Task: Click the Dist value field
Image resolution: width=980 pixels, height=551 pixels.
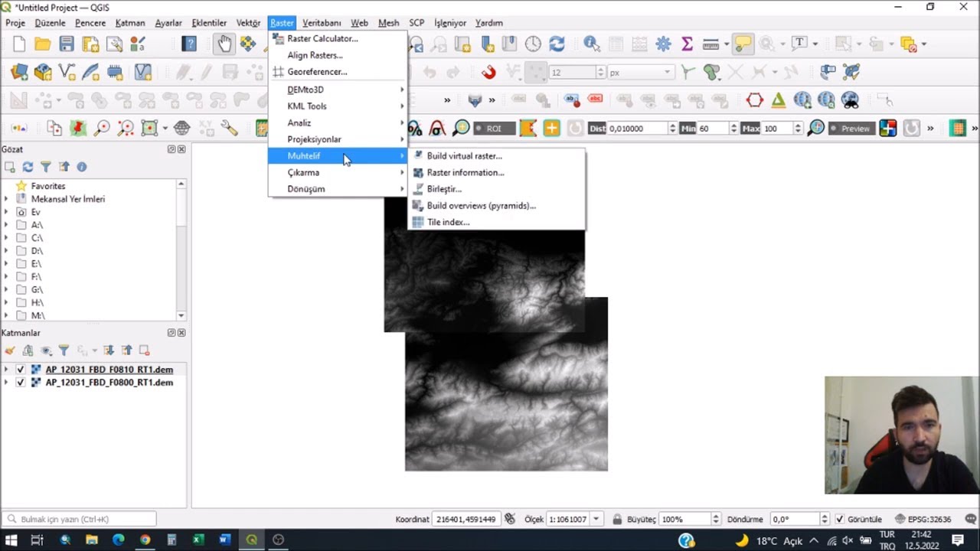Action: pyautogui.click(x=637, y=129)
